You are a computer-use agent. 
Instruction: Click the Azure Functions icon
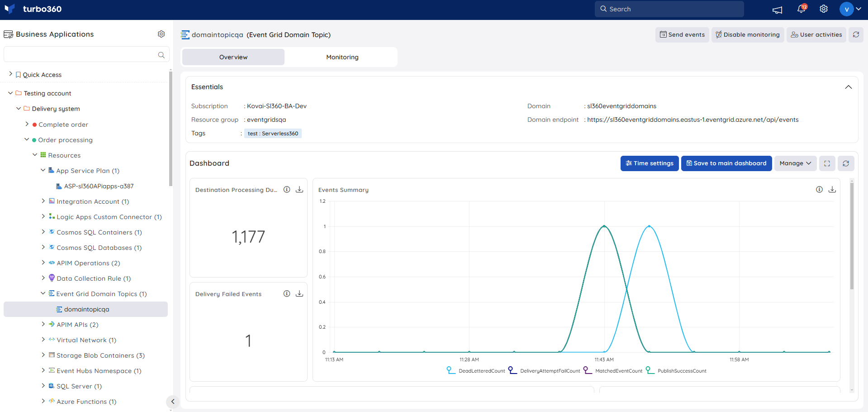click(x=52, y=401)
